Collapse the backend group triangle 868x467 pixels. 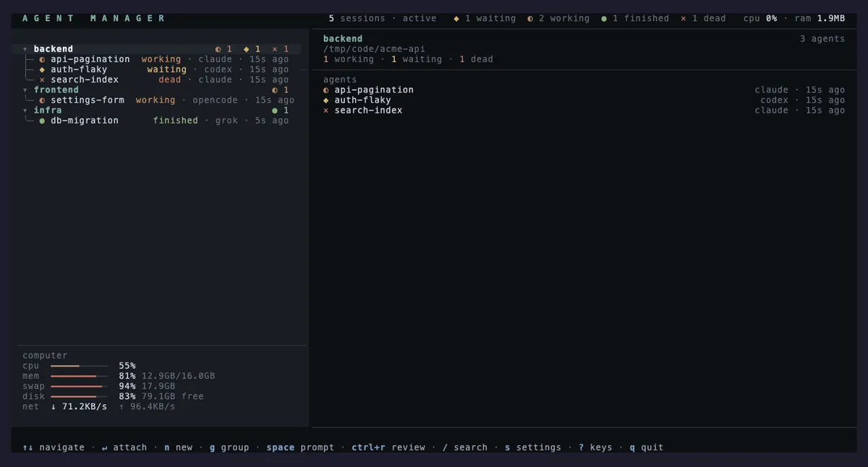25,49
